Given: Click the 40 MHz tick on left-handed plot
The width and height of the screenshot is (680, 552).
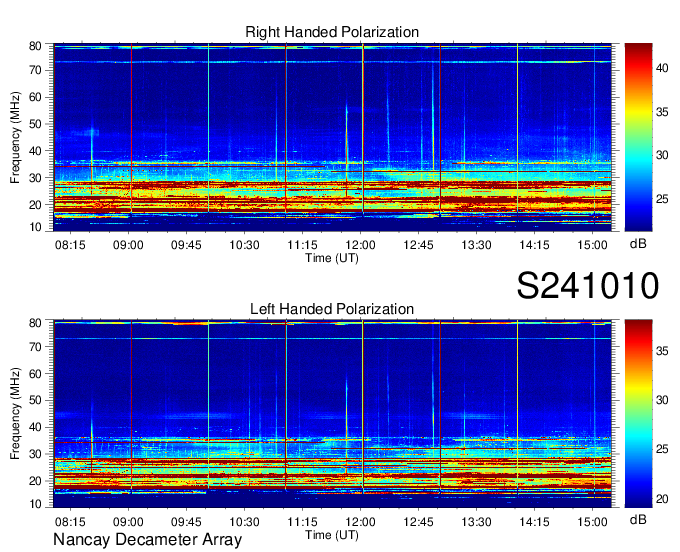Looking at the screenshot, I should pos(35,427).
